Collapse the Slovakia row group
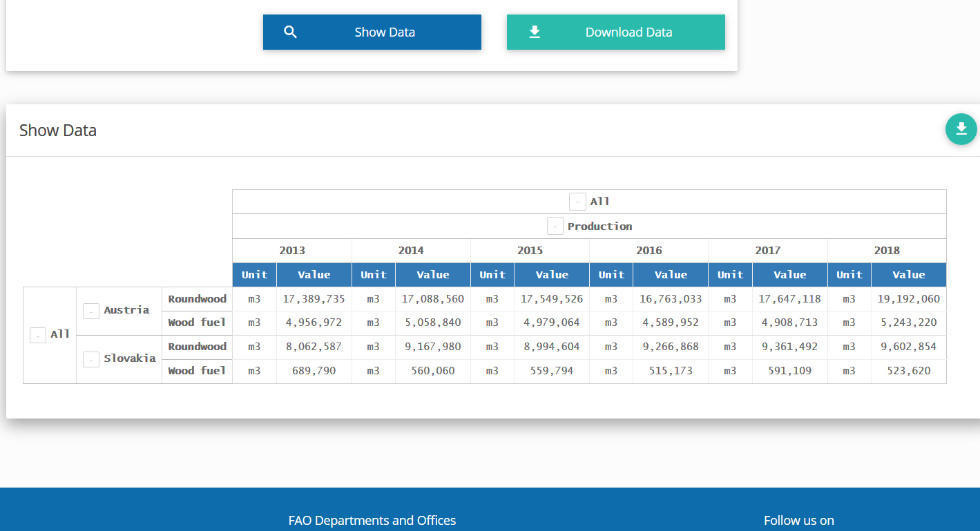Viewport: 980px width, 531px height. pos(91,358)
